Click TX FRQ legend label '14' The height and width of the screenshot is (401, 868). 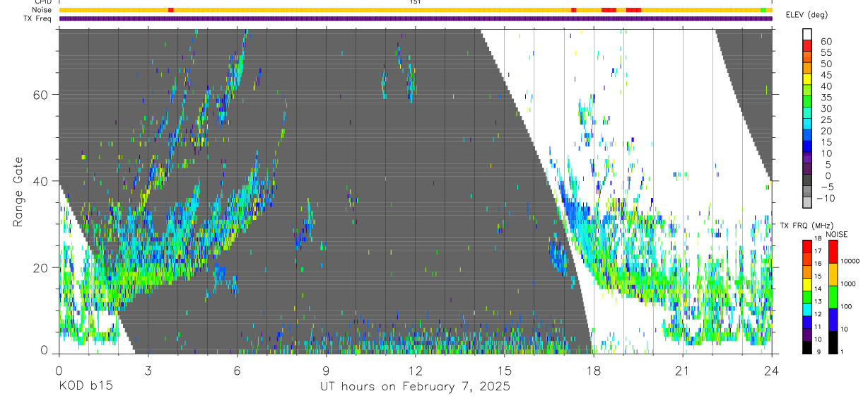coord(819,289)
